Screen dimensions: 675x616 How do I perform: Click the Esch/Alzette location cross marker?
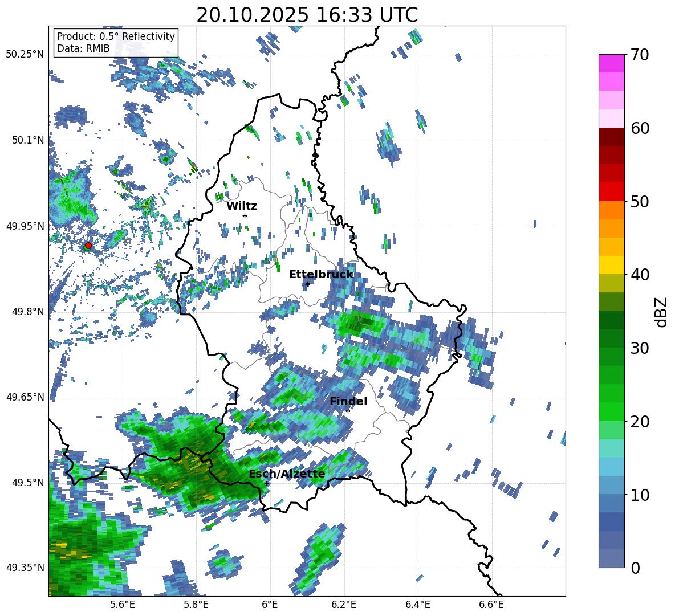[266, 483]
